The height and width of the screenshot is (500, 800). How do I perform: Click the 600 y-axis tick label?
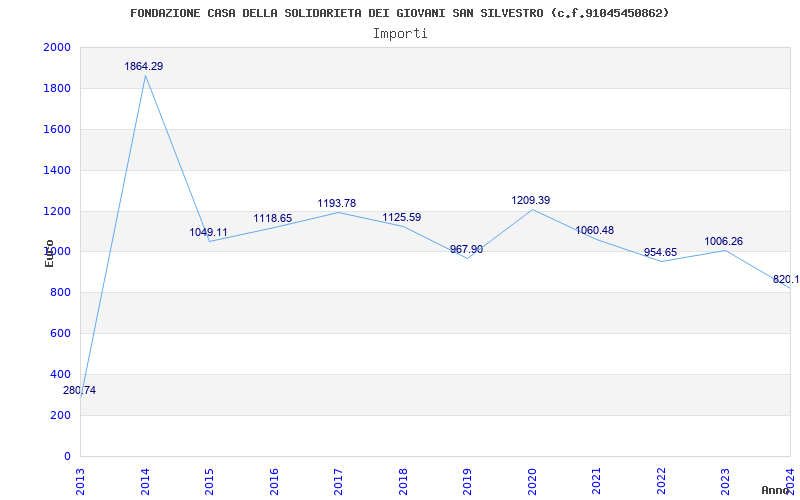pyautogui.click(x=60, y=334)
